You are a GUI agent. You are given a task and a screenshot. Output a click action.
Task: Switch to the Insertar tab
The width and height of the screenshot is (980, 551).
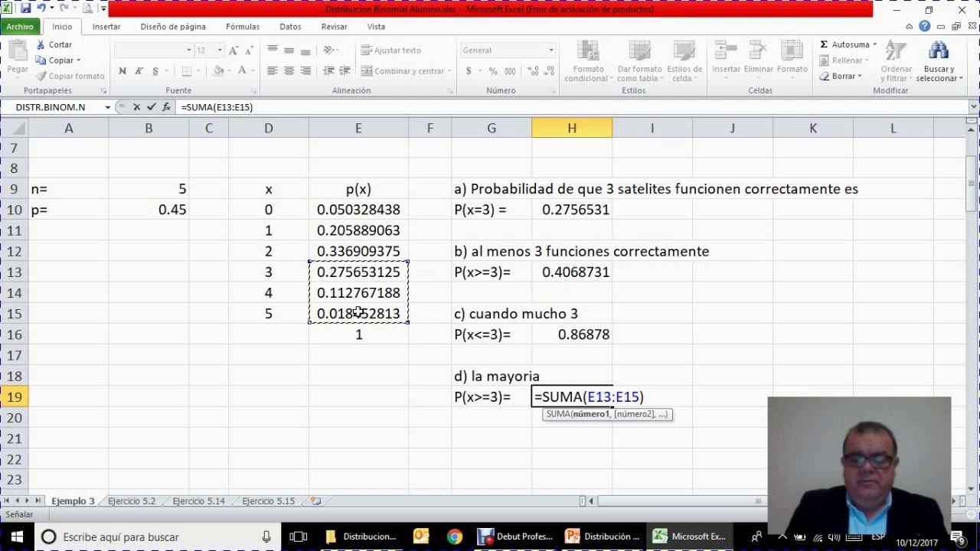point(106,26)
